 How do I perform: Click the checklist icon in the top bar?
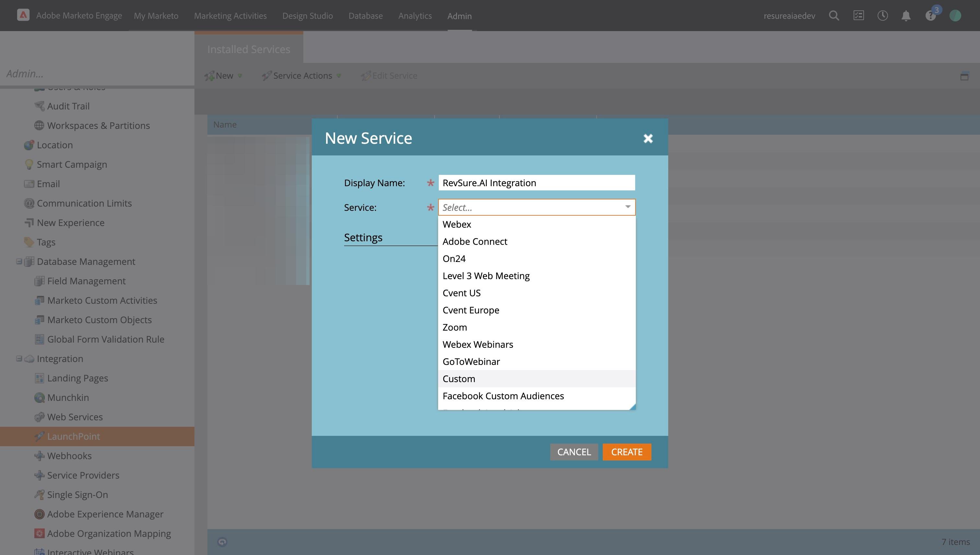click(858, 16)
